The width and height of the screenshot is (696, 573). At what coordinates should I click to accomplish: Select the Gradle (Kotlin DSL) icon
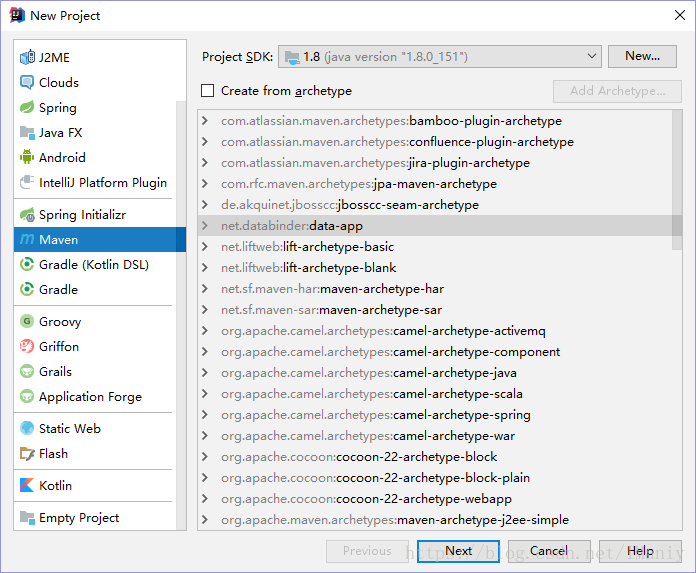click(x=27, y=265)
